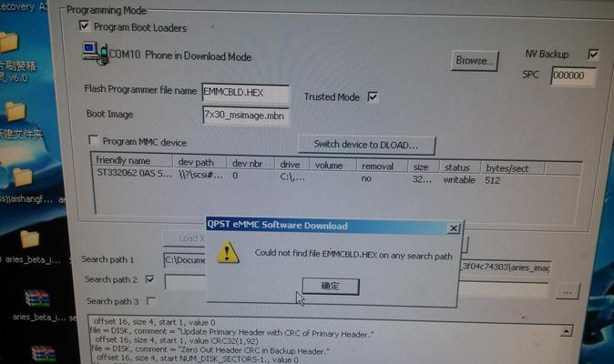Image resolution: width=614 pixels, height=364 pixels.
Task: Open the bottom WinRAR archive on desktop
Action: click(44, 354)
